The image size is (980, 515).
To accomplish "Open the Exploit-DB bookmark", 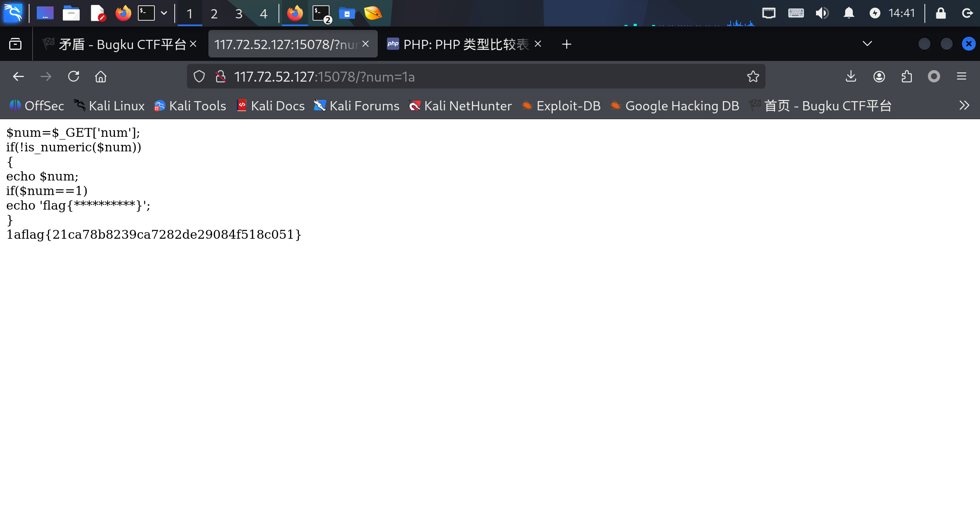I will [561, 106].
